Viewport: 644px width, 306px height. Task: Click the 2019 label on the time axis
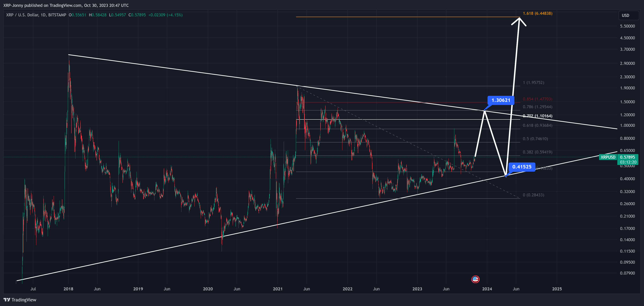point(138,289)
